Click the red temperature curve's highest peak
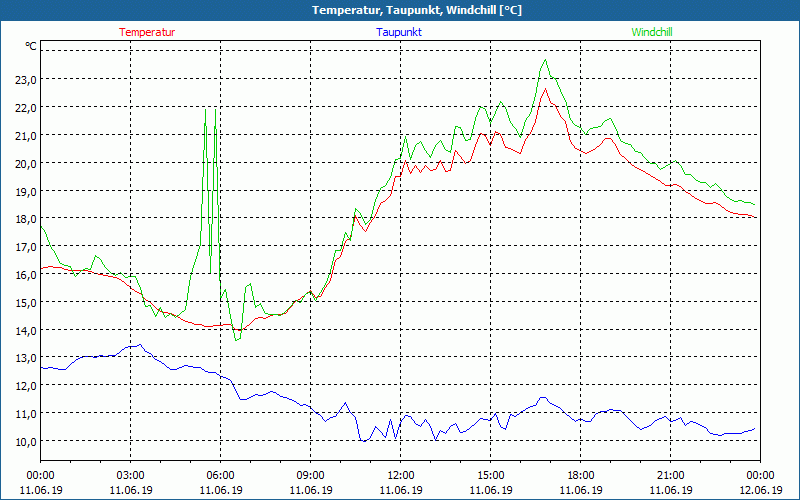 click(545, 89)
